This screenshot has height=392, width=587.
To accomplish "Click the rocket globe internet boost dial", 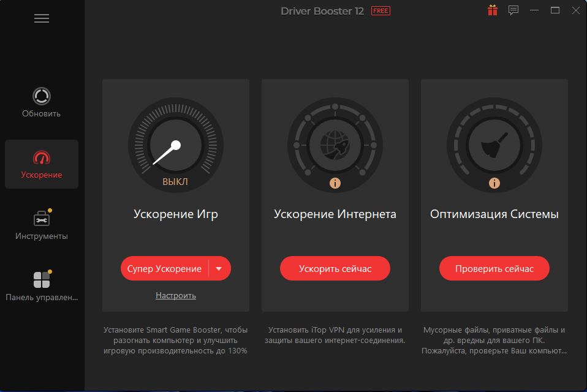I will point(335,145).
